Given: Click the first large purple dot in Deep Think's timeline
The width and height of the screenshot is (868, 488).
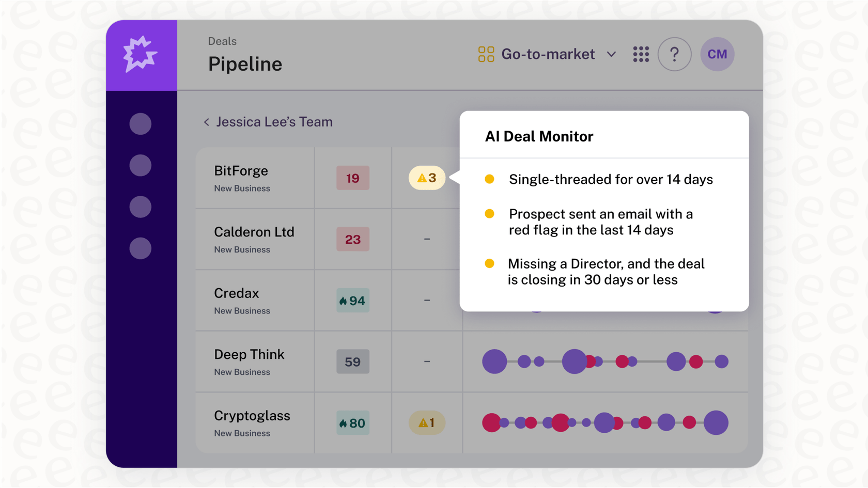Looking at the screenshot, I should [494, 361].
